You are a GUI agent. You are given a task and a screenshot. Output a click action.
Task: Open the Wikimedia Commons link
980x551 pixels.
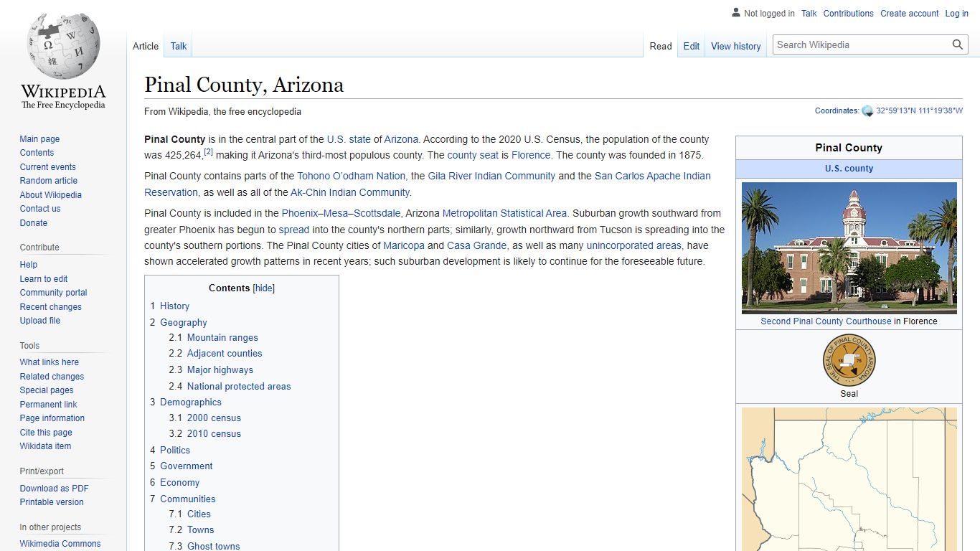pyautogui.click(x=60, y=544)
